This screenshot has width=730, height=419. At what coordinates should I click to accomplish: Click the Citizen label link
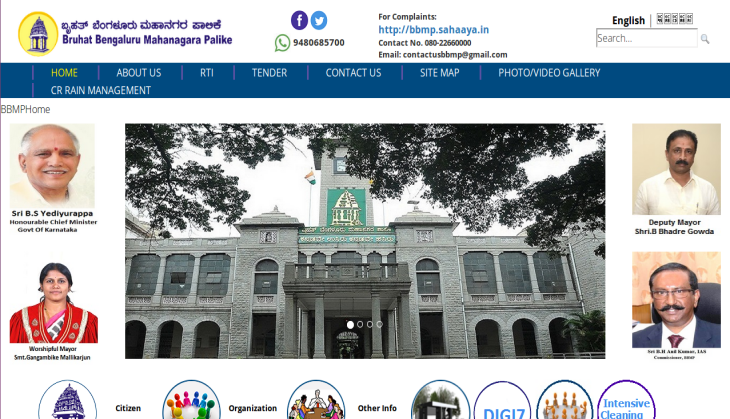pos(128,408)
